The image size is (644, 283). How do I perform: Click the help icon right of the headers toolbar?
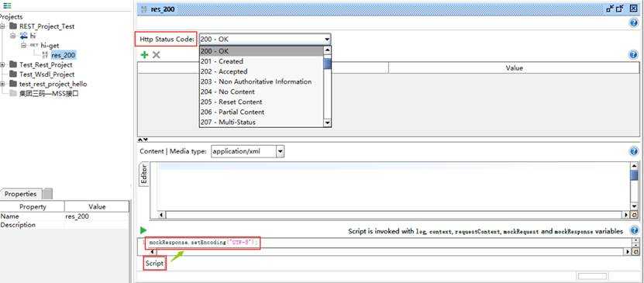(634, 54)
